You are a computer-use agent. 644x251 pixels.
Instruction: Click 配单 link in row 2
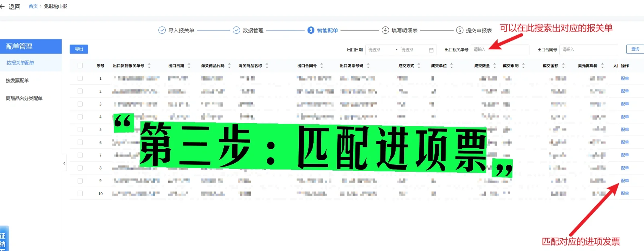tap(625, 91)
